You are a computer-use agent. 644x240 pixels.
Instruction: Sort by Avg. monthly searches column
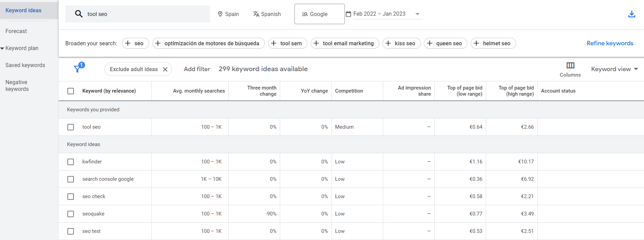click(x=199, y=91)
